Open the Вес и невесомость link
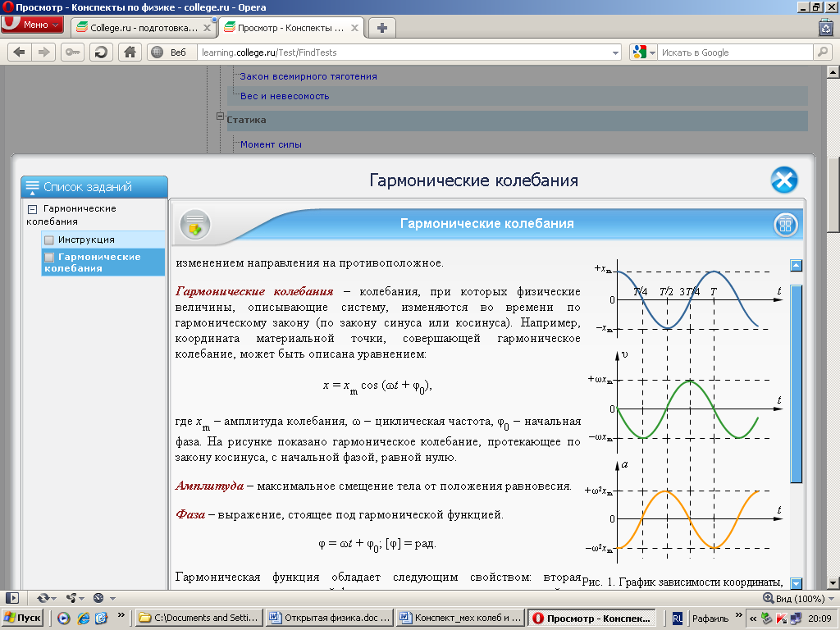Viewport: 840px width, 630px height. [285, 97]
